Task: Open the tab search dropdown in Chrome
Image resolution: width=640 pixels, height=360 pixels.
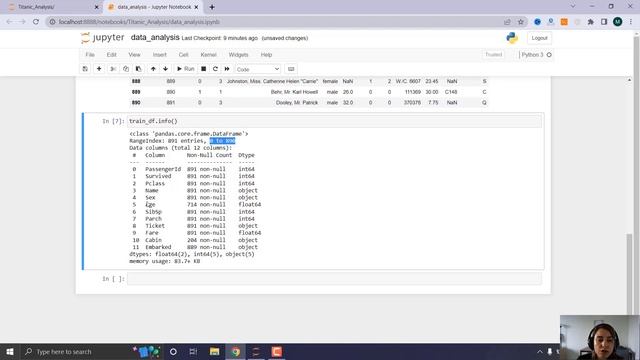Action: 573,7
